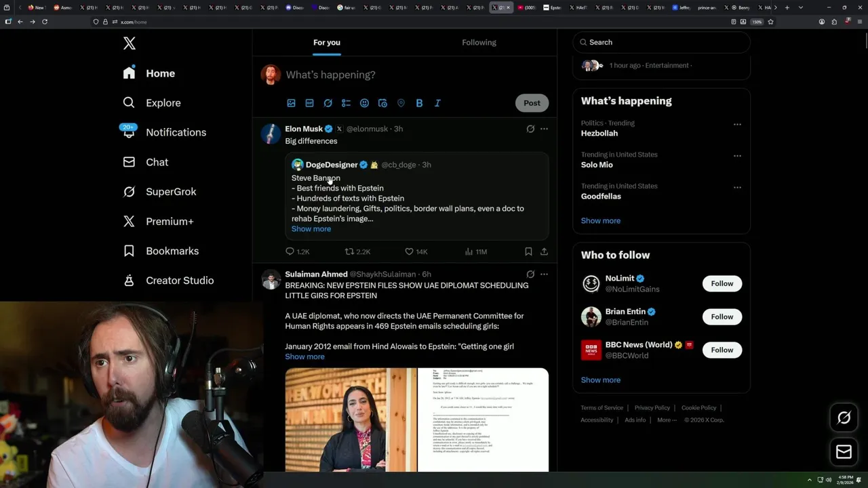Show more under Who to follow
The height and width of the screenshot is (488, 868).
pyautogui.click(x=601, y=380)
